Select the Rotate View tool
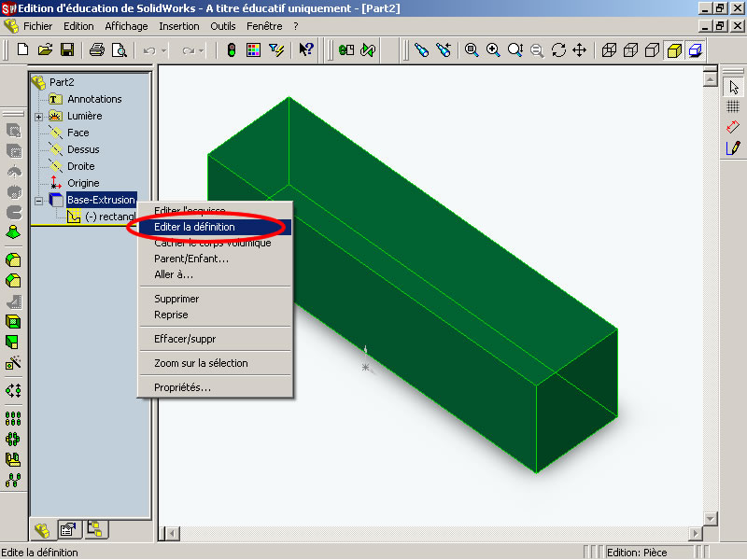 (x=558, y=49)
